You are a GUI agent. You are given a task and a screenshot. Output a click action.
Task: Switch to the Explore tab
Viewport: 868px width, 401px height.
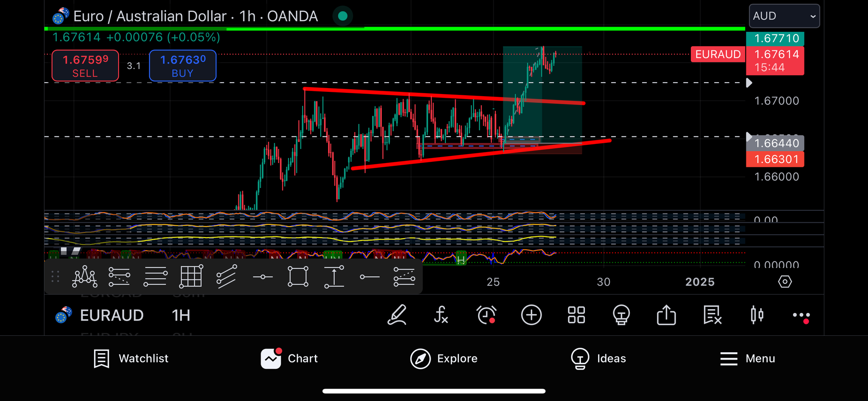tap(444, 359)
